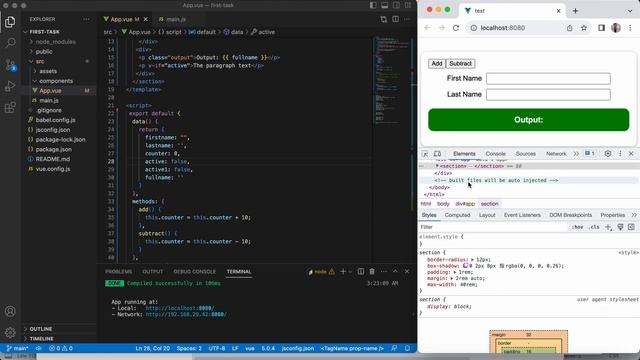Switch to the PROBLEMS panel tab
The height and width of the screenshot is (360, 640).
[118, 271]
